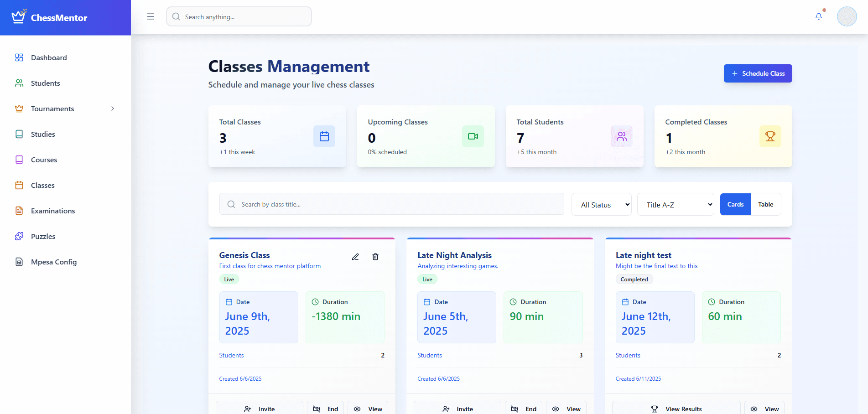Open the All Status filter dropdown
This screenshot has width=868, height=414.
(x=602, y=204)
